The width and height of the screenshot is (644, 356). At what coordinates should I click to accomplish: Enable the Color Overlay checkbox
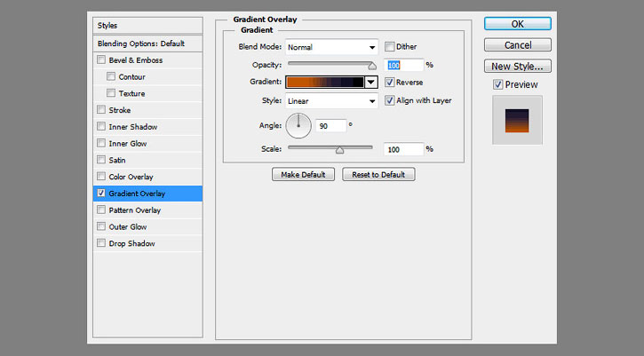101,177
